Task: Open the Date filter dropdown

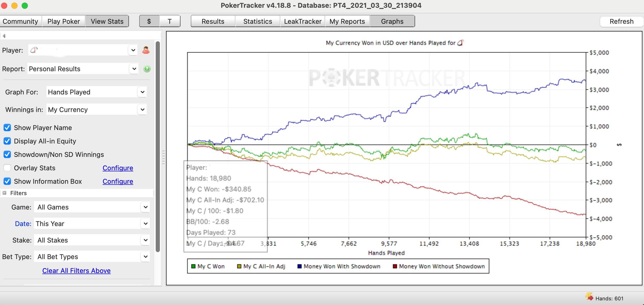Action: click(x=145, y=224)
